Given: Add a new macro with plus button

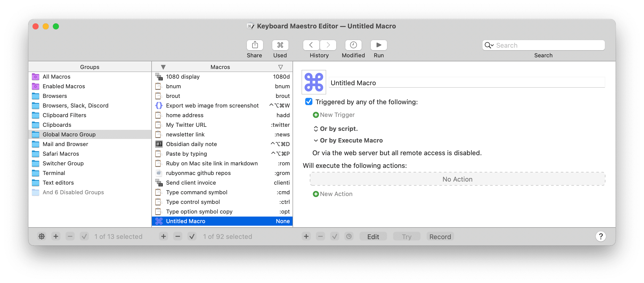Looking at the screenshot, I should click(164, 236).
